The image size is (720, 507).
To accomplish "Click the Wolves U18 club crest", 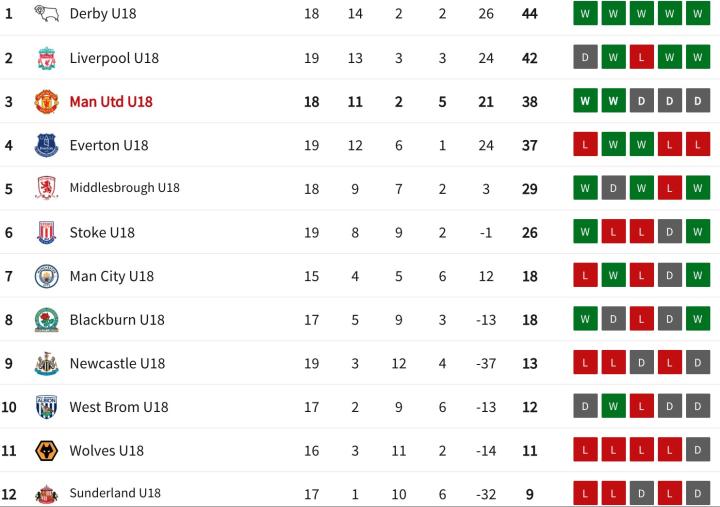I will 46,451.
